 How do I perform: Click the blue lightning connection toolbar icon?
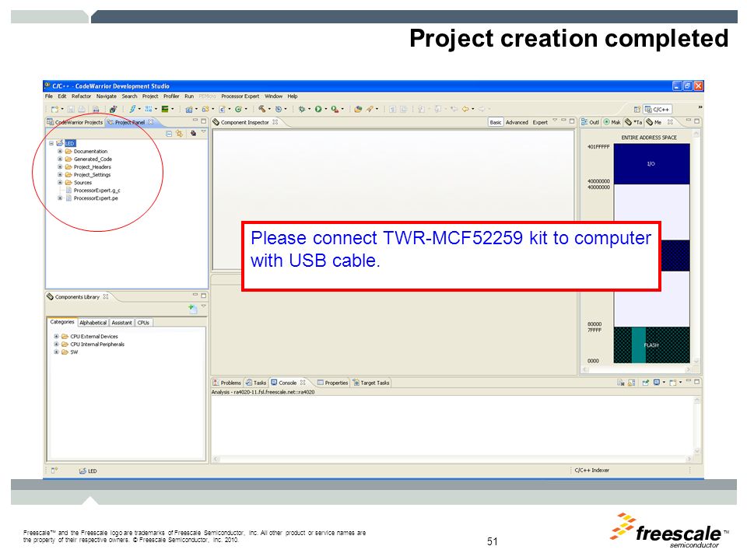coord(132,109)
